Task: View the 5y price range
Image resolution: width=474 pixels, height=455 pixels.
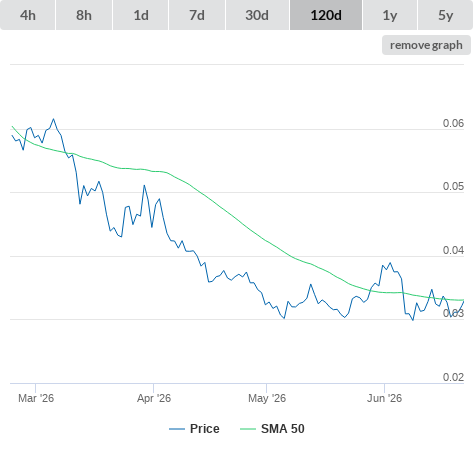Action: click(x=446, y=15)
